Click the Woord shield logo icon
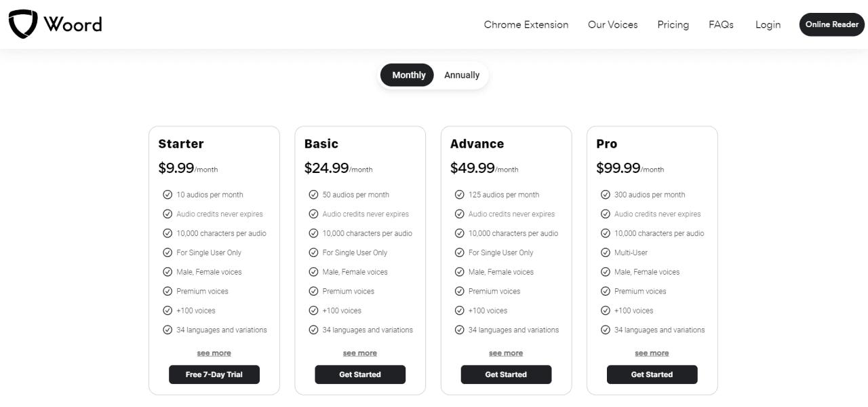868x407 pixels. coord(22,24)
